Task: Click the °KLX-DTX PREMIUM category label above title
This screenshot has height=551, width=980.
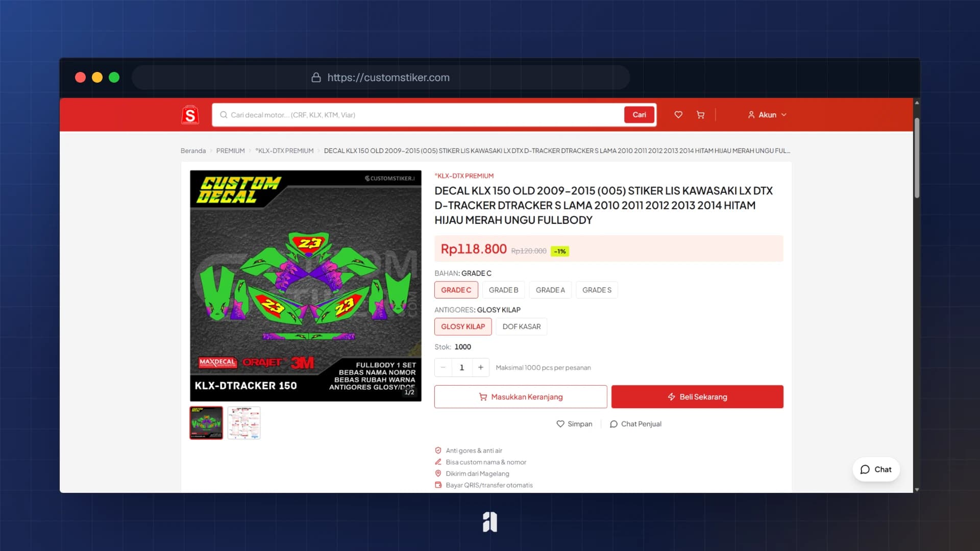Action: tap(464, 176)
